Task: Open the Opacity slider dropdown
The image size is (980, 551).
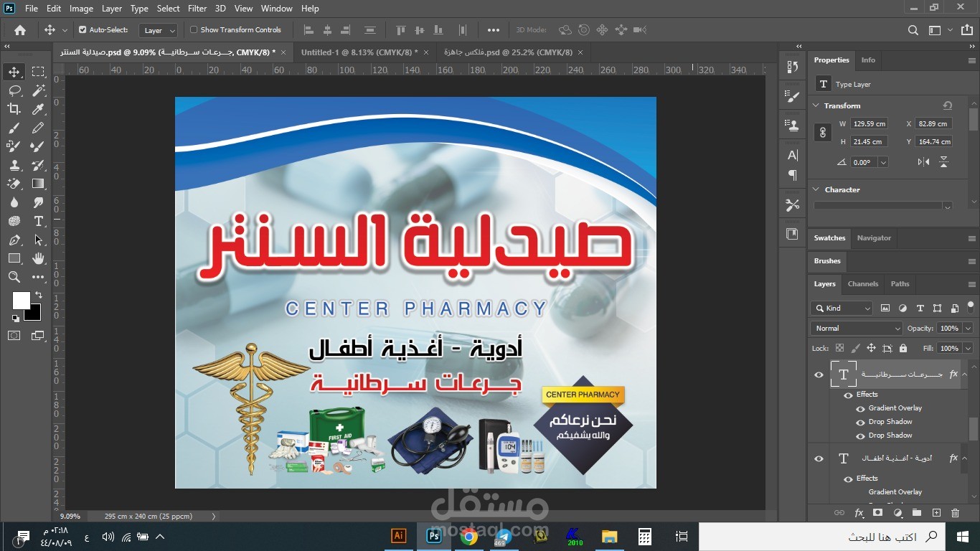Action: click(966, 329)
